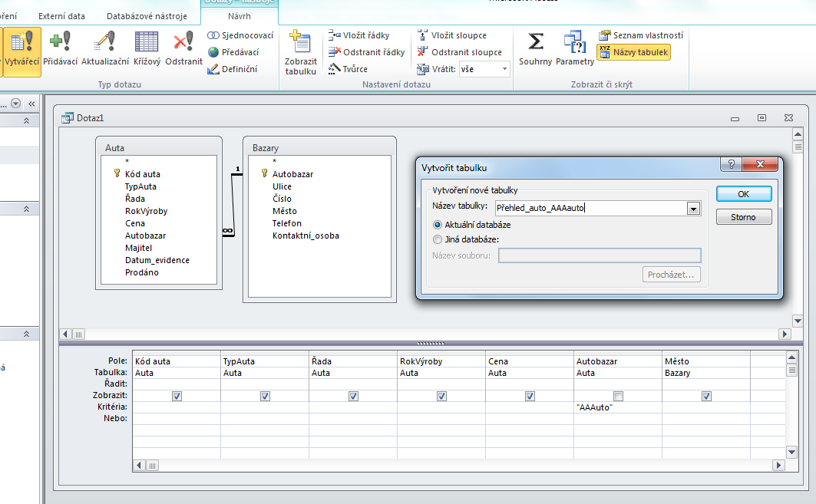The width and height of the screenshot is (816, 504).
Task: Toggle Souhrny totals row
Action: [x=535, y=49]
